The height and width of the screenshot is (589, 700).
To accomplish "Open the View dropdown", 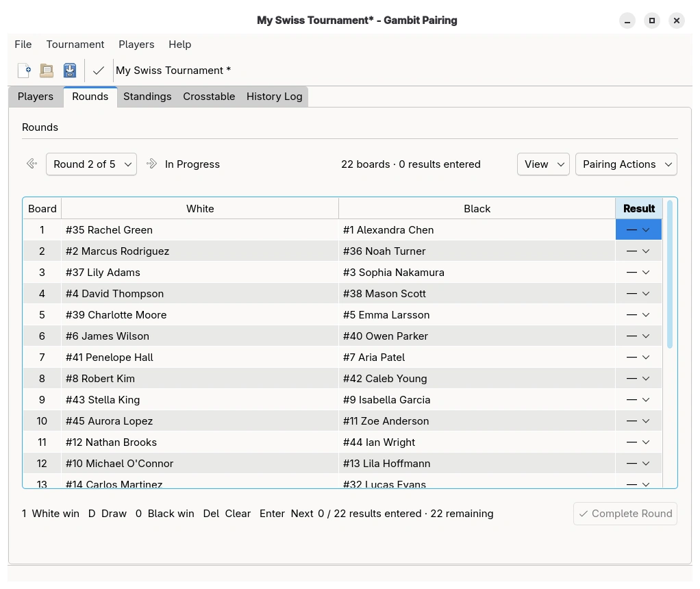I will (x=543, y=164).
